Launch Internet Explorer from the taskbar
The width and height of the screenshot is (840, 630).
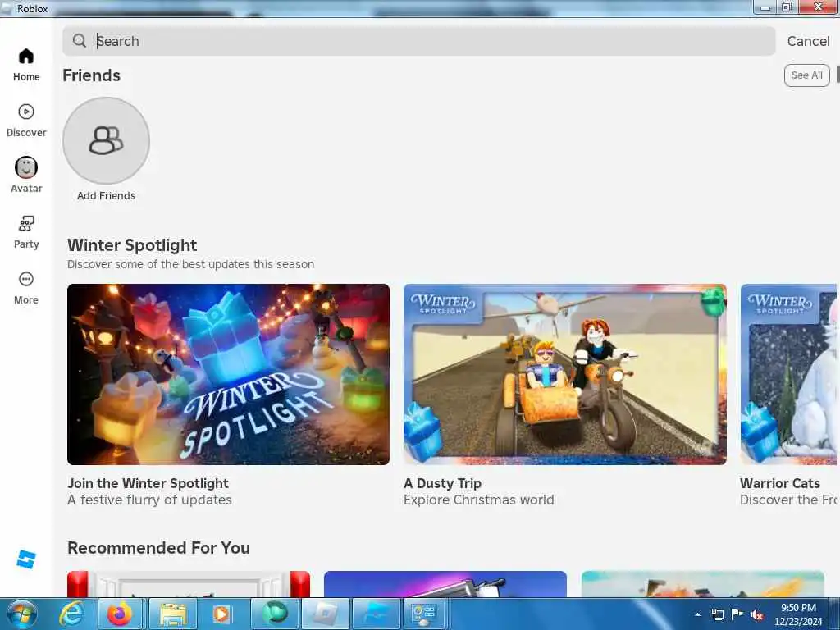click(71, 614)
